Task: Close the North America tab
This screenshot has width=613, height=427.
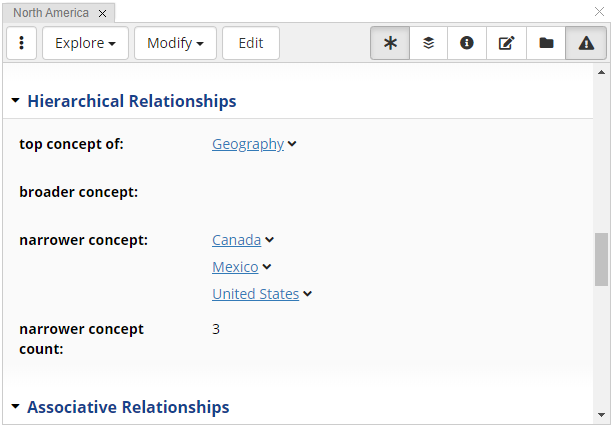Action: click(x=102, y=14)
